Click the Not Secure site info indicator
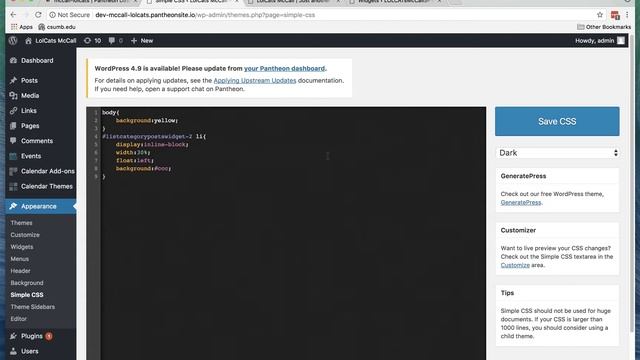This screenshot has height=360, width=640. point(69,15)
